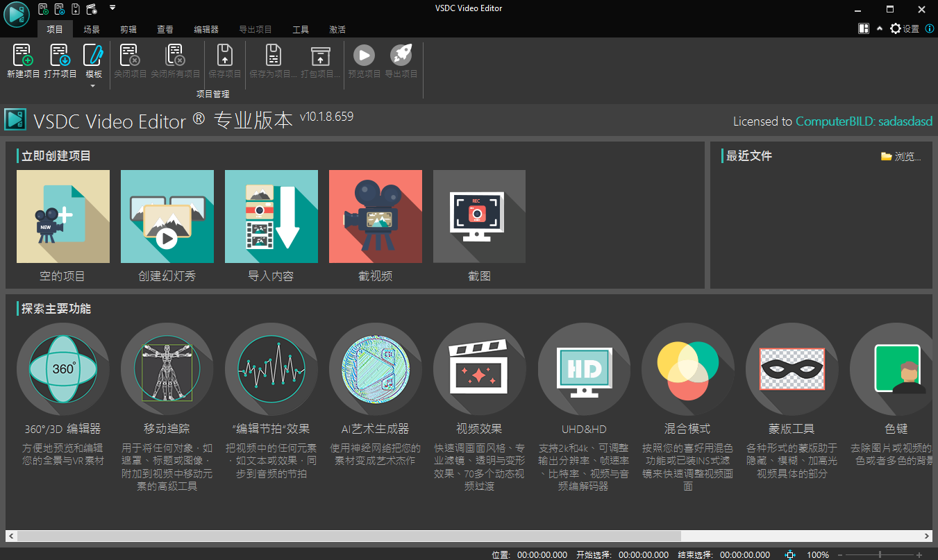This screenshot has width=938, height=560.
Task: Click the zoom out minus button
Action: [x=839, y=555]
